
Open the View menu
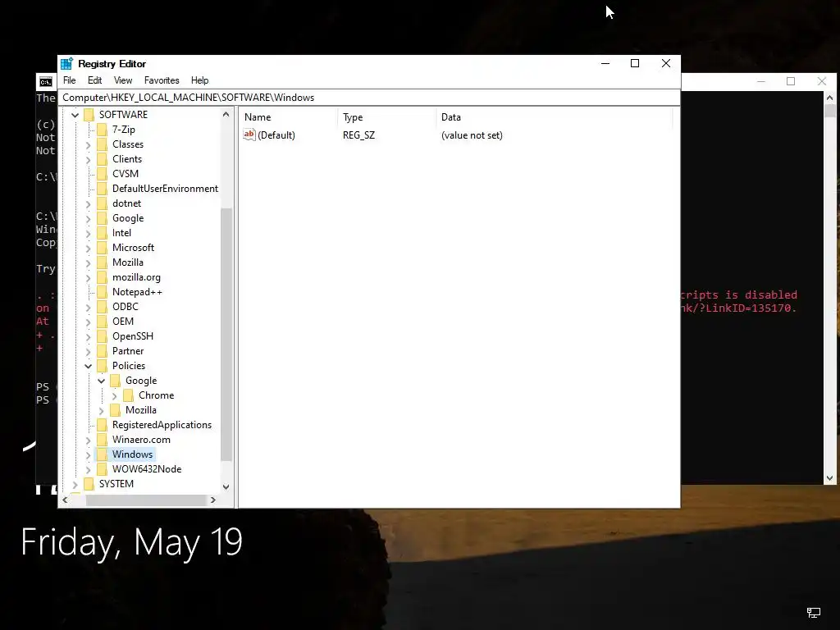[123, 80]
